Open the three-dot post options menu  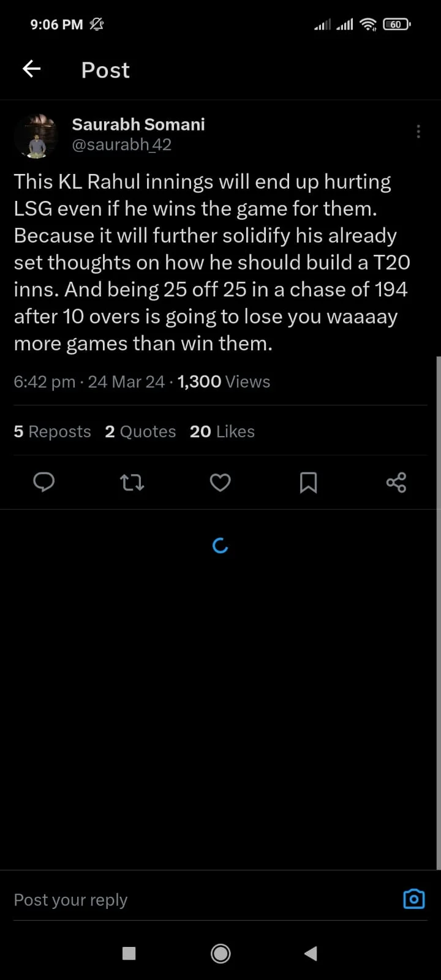coord(418,132)
